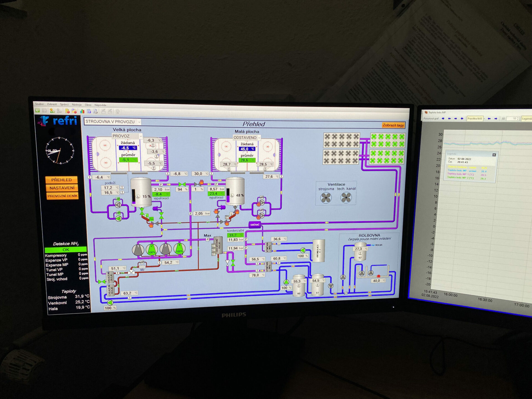532x399 pixels.
Task: Toggle the 3D graph view option
Action: (503, 119)
